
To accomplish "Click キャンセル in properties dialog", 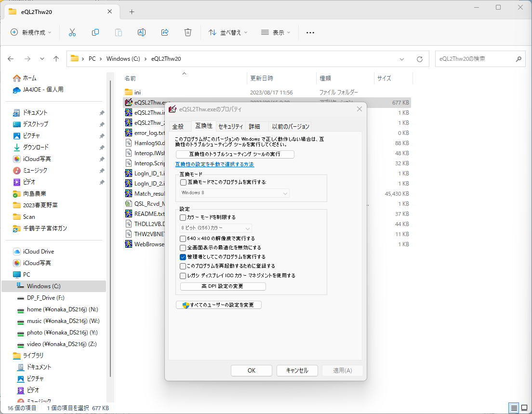I will (x=297, y=371).
